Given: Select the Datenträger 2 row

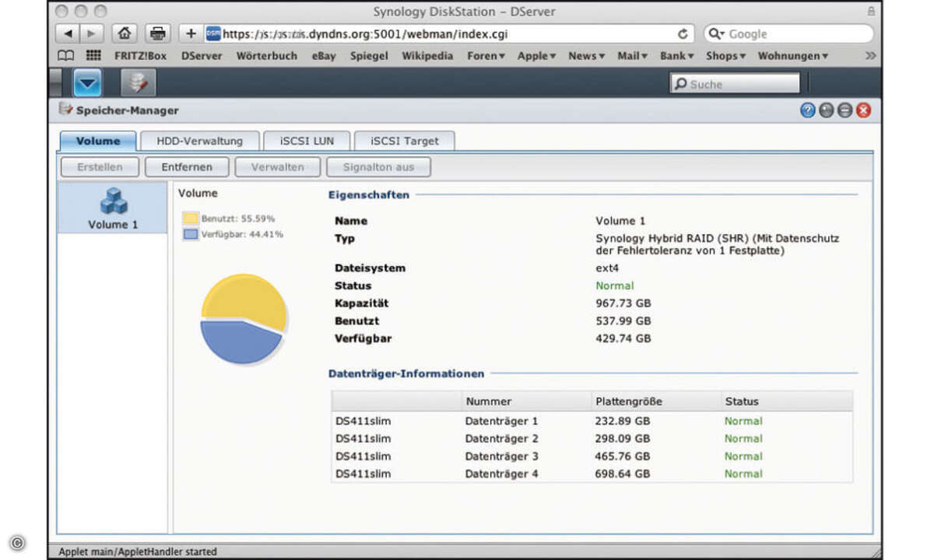Looking at the screenshot, I should (592, 439).
